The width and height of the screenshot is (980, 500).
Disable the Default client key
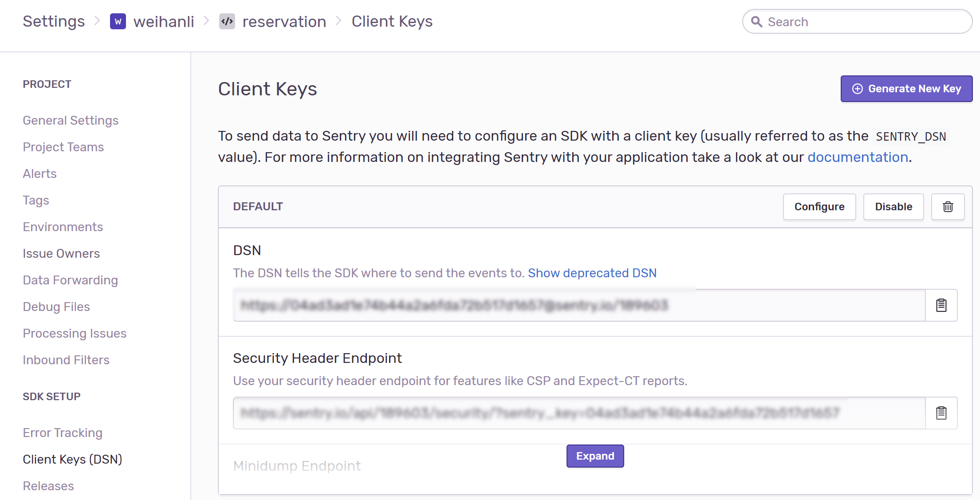[893, 207]
